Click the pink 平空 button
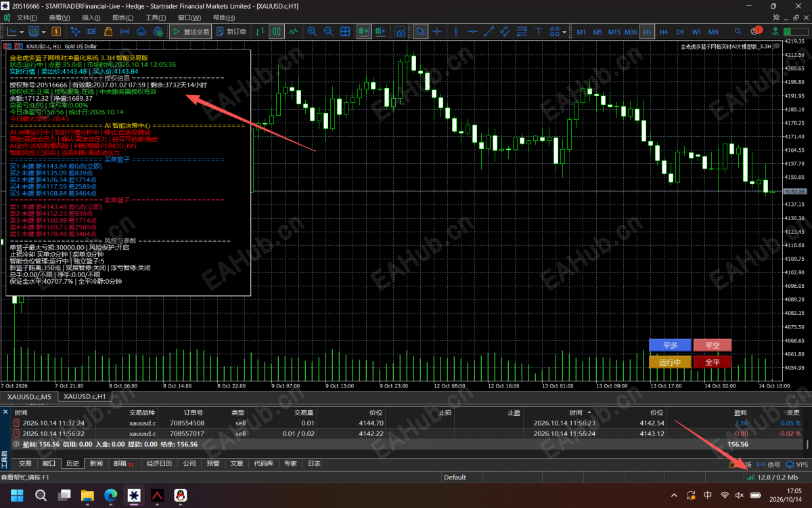This screenshot has width=812, height=508. [x=713, y=345]
